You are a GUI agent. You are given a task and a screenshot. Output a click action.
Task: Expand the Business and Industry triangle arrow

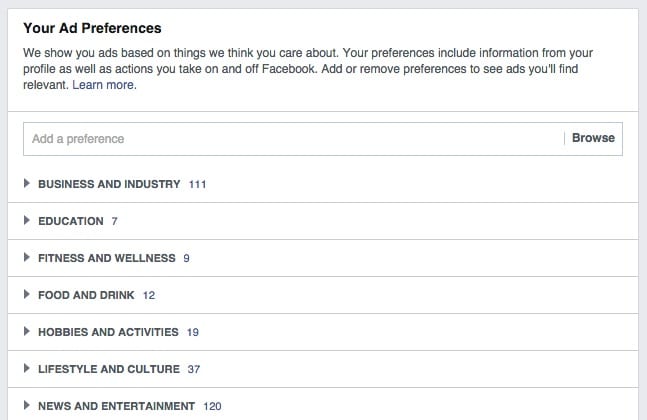tap(27, 184)
